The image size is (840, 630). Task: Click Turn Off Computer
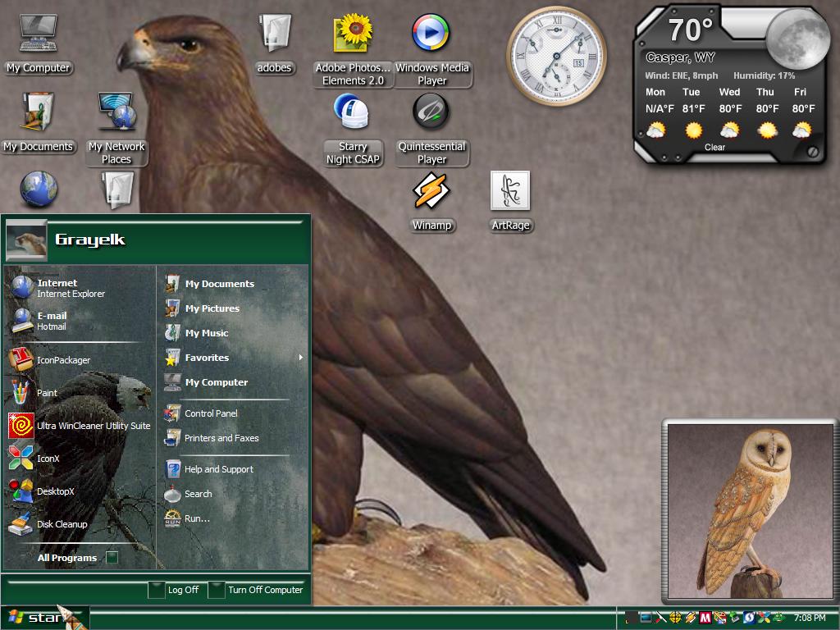pos(256,590)
